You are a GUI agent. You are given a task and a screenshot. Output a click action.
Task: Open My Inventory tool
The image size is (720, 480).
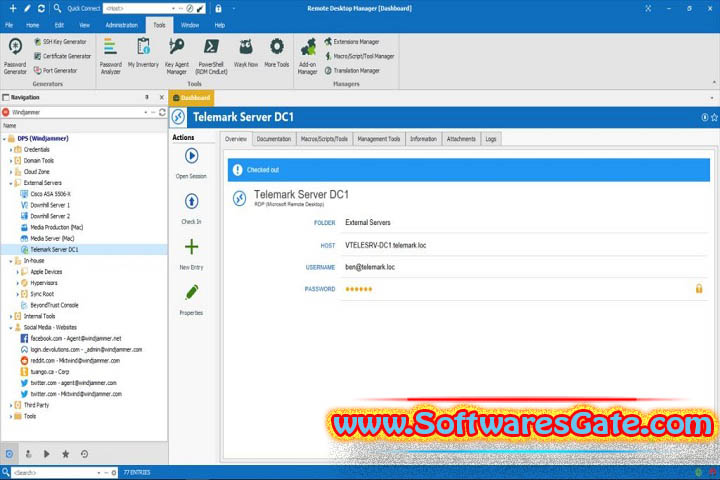coord(143,53)
